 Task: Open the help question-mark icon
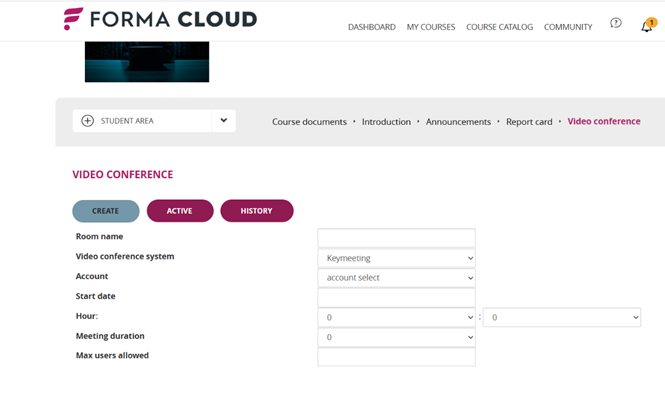pos(616,23)
